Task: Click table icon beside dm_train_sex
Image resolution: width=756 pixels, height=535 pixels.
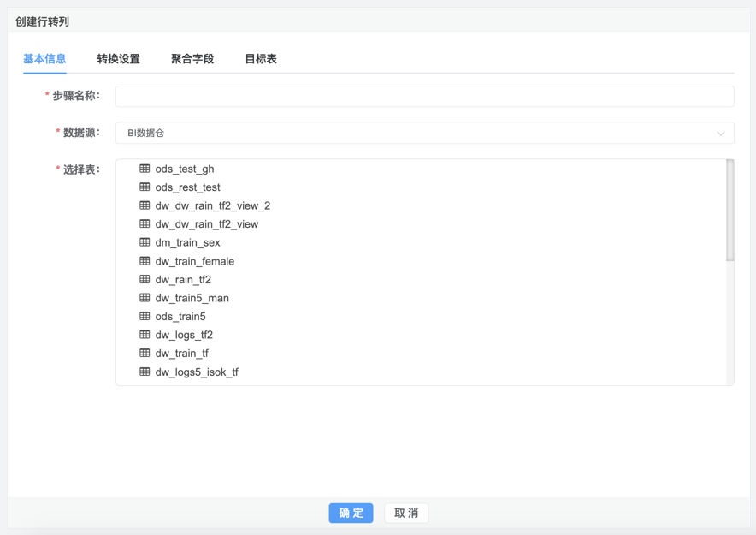Action: coord(145,242)
